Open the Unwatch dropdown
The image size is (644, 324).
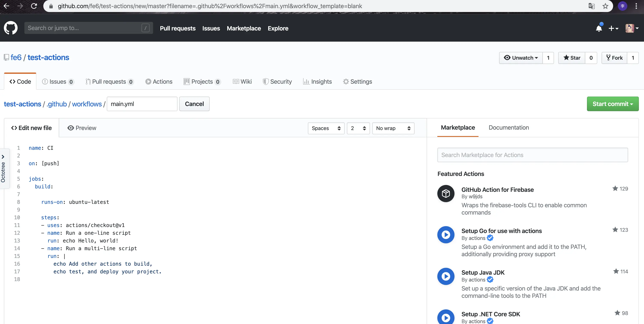[521, 58]
